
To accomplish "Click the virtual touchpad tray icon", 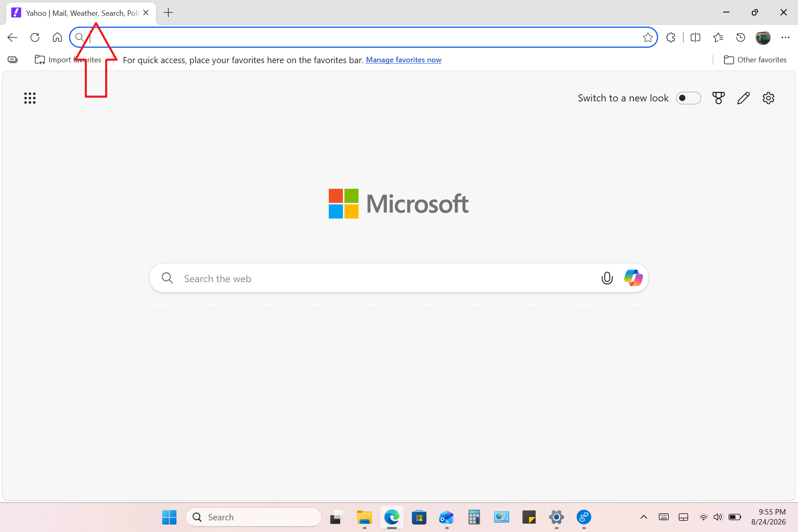I will point(683,517).
